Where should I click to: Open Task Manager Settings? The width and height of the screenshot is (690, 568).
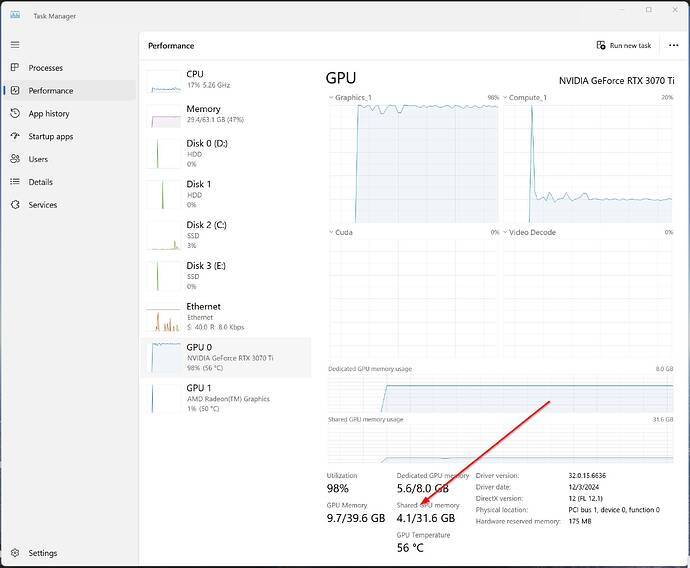point(42,553)
